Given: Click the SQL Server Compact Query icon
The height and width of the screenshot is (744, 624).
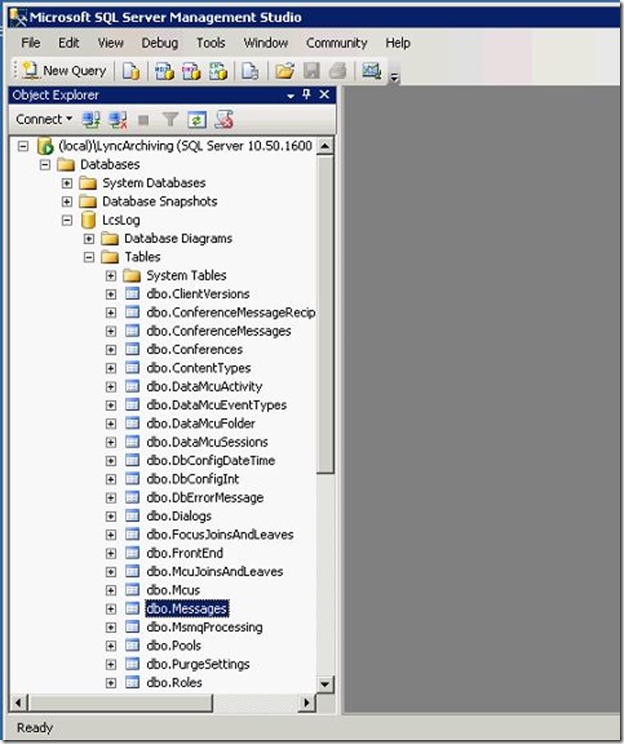Looking at the screenshot, I should click(250, 71).
